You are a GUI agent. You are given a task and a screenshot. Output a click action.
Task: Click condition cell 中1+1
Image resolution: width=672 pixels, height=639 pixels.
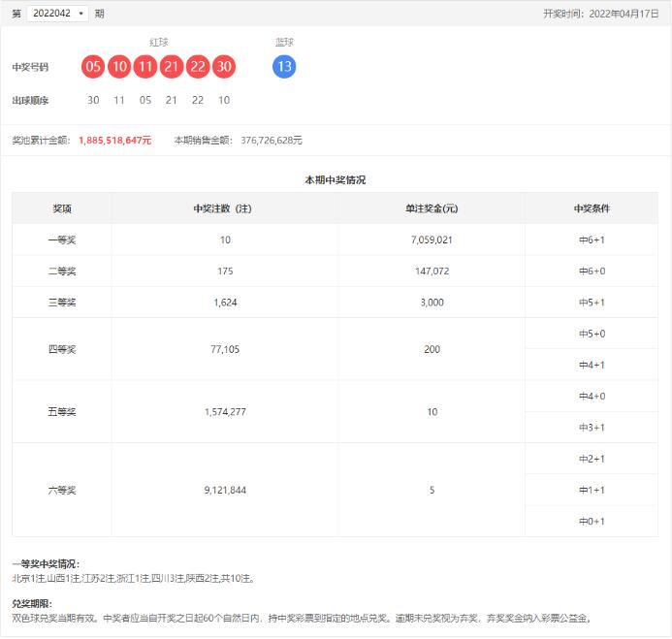592,491
